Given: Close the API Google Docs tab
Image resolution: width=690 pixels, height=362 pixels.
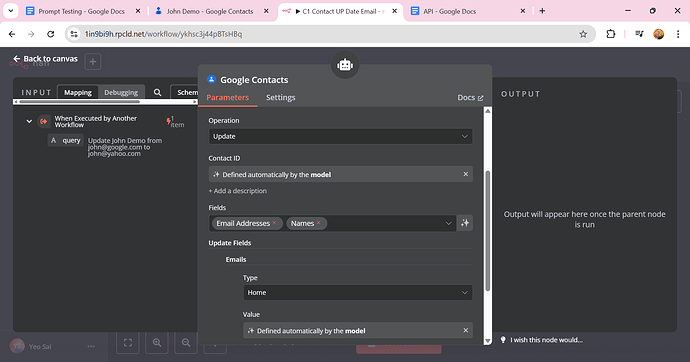Looking at the screenshot, I should click(x=523, y=11).
